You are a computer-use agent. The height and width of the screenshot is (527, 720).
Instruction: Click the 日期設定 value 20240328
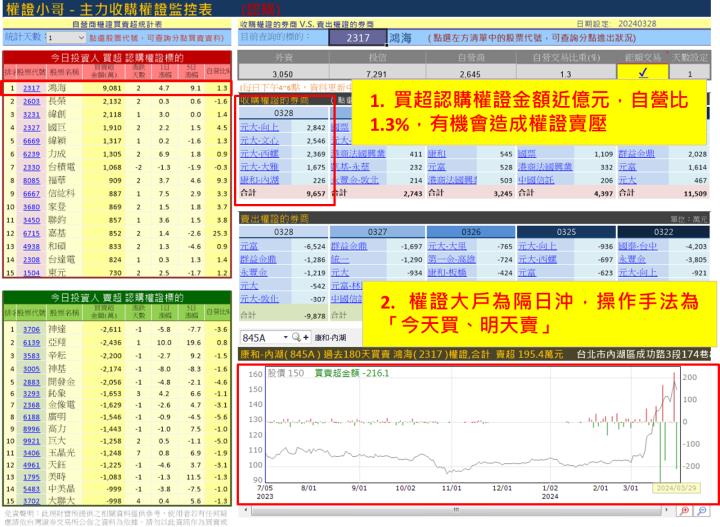[637, 23]
